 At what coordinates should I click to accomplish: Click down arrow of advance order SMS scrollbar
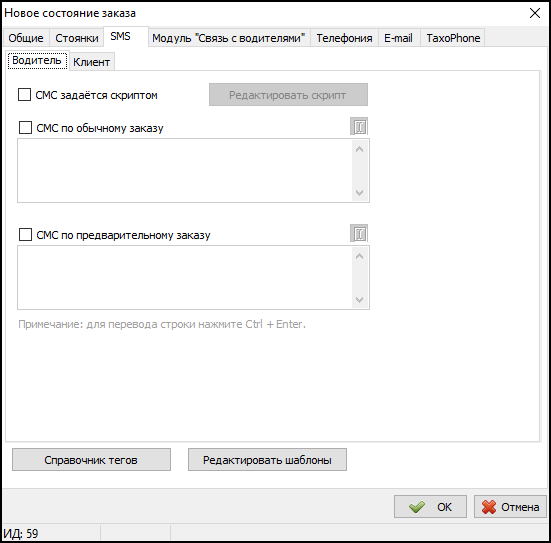[359, 299]
